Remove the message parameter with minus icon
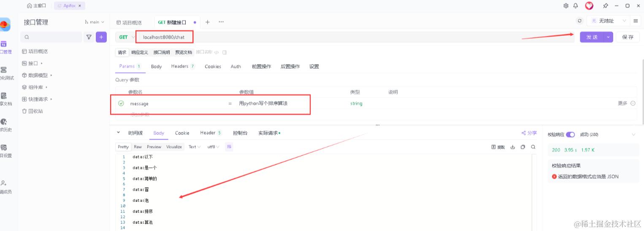 click(x=633, y=103)
